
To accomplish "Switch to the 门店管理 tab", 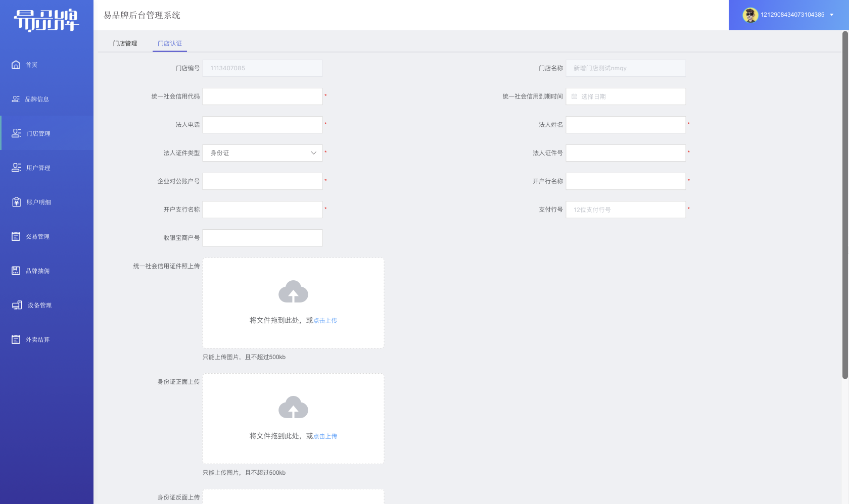I will pos(125,43).
